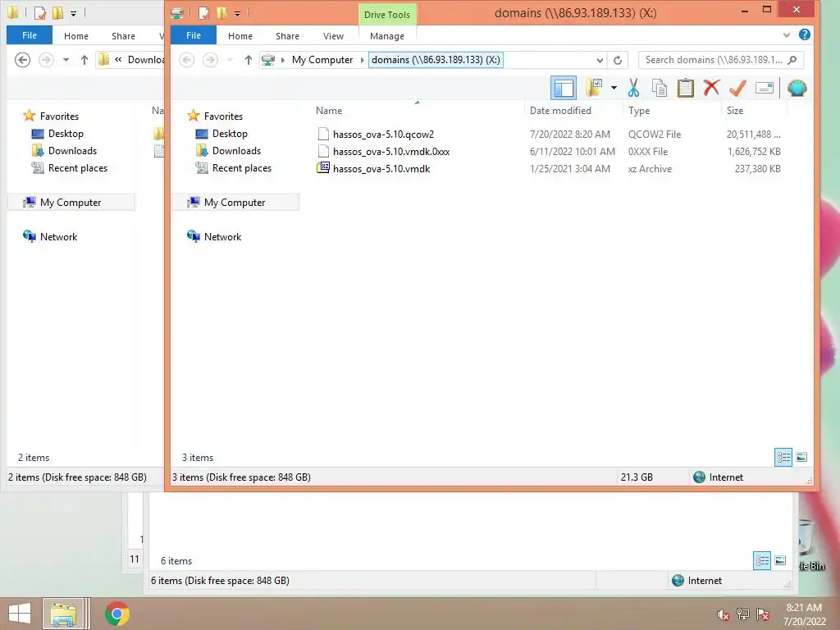Open recent locations dropdown in Downloads window
This screenshot has width=840, height=630.
coord(66,60)
